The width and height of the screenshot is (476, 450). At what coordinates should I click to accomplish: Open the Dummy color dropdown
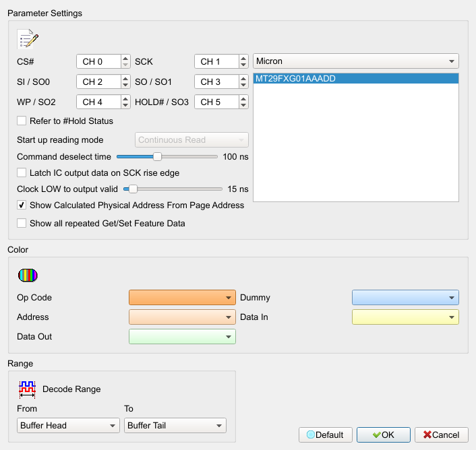coord(405,298)
